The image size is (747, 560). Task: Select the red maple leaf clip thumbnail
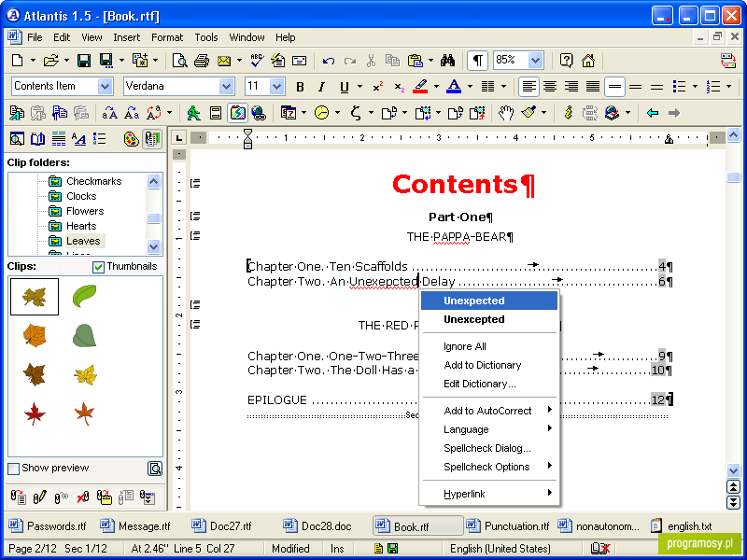[35, 413]
